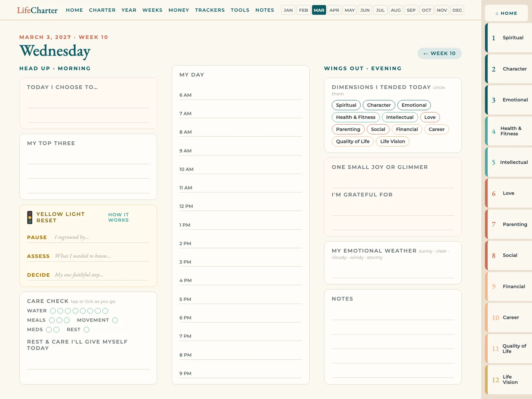This screenshot has width=532, height=399.
Task: Tick the Rest circle in Care Check
Action: coord(87,330)
